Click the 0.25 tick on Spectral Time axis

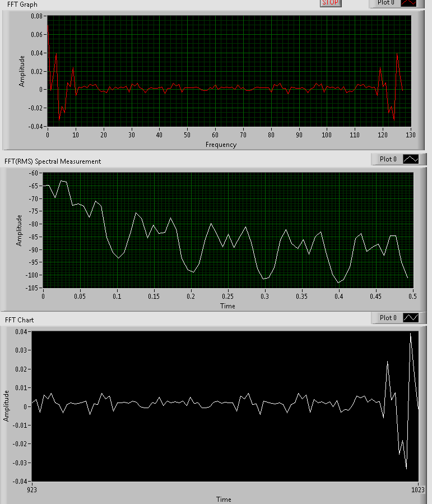click(x=227, y=297)
